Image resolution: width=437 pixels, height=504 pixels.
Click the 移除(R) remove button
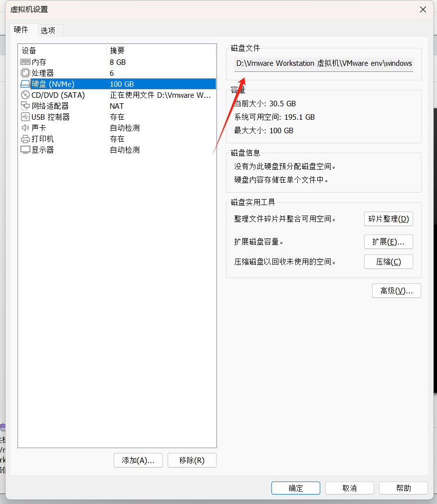(x=192, y=460)
